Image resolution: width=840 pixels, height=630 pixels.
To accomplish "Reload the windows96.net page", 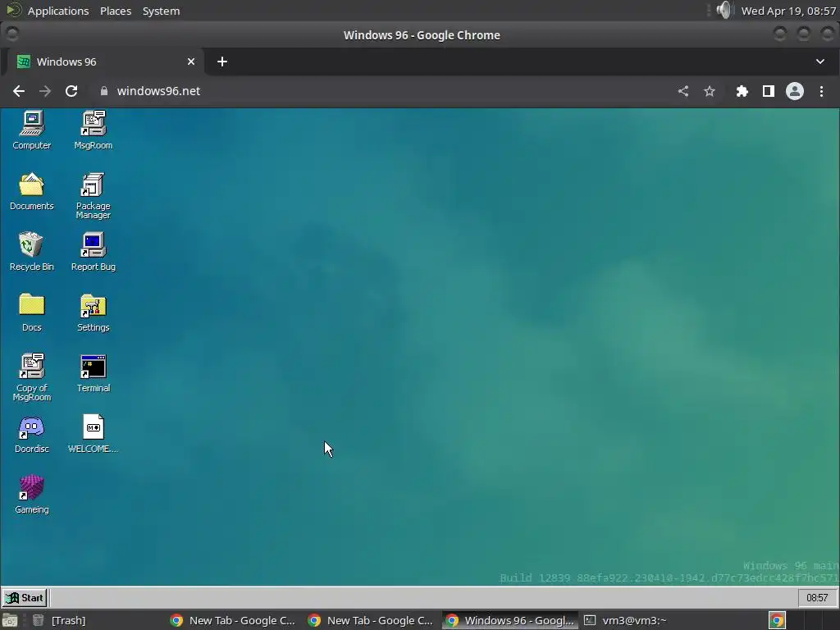I will (71, 91).
